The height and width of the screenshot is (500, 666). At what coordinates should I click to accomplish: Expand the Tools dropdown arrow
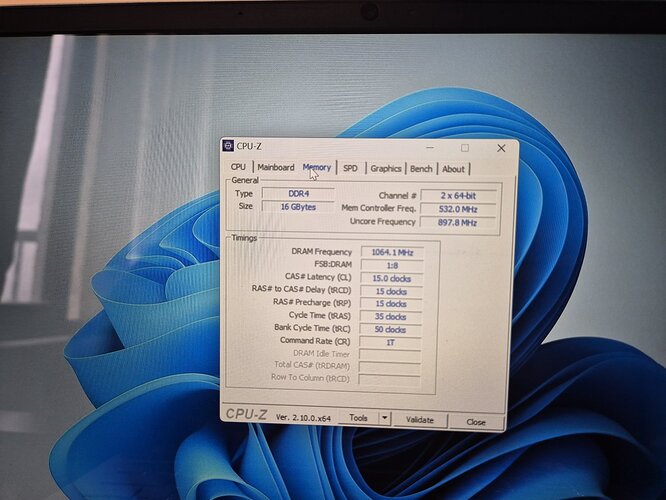384,418
